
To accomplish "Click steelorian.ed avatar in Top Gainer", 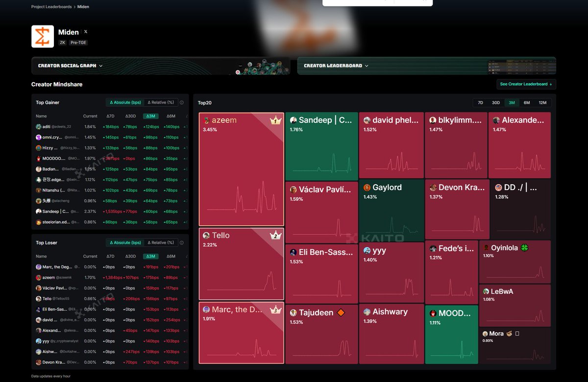I will click(x=39, y=222).
